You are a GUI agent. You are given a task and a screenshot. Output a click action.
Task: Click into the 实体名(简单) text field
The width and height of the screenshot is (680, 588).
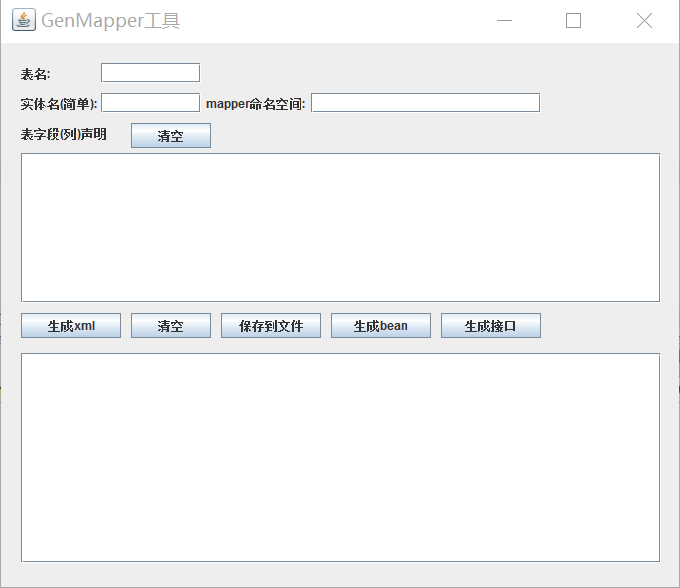150,103
